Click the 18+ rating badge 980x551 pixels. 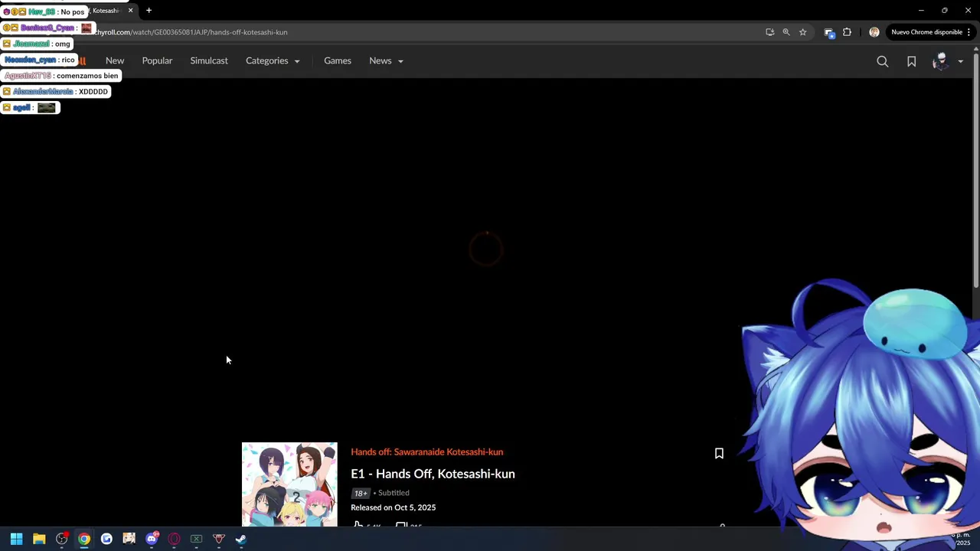pos(360,494)
